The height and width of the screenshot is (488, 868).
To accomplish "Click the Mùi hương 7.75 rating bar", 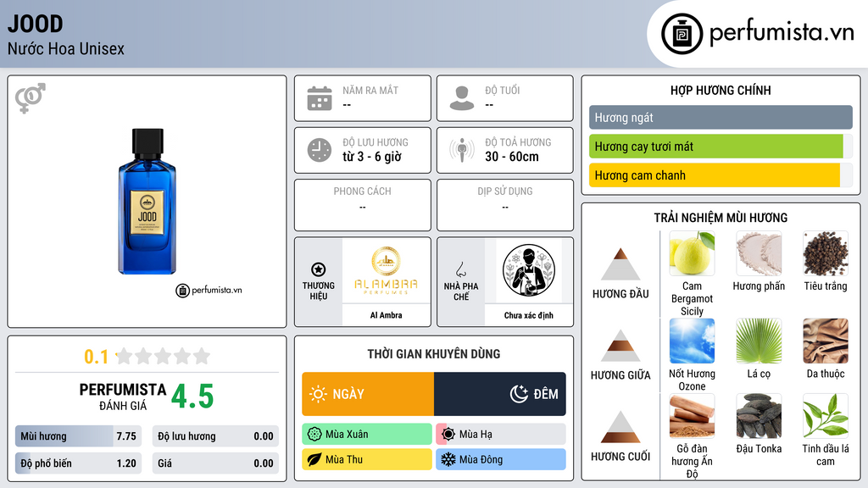I will [78, 436].
